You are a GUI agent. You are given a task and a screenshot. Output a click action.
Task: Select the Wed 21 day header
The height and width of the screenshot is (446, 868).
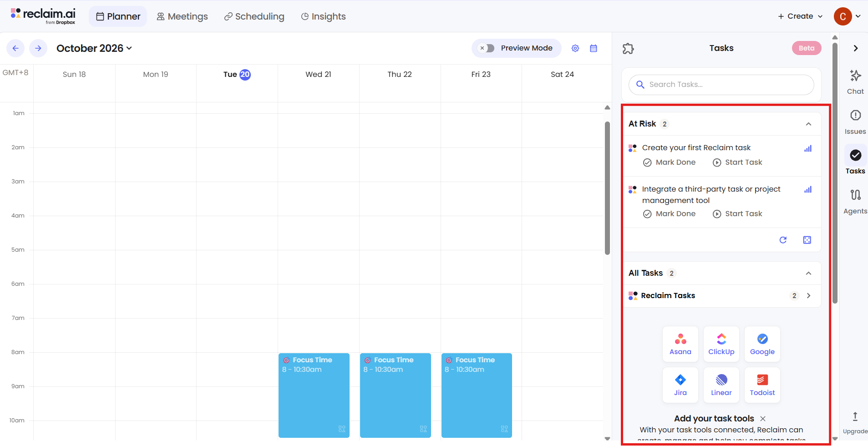(318, 74)
